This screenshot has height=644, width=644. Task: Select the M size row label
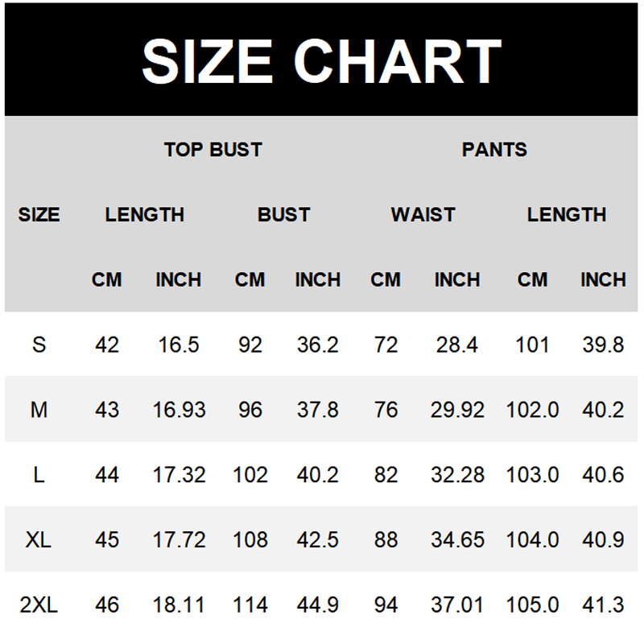click(x=39, y=410)
